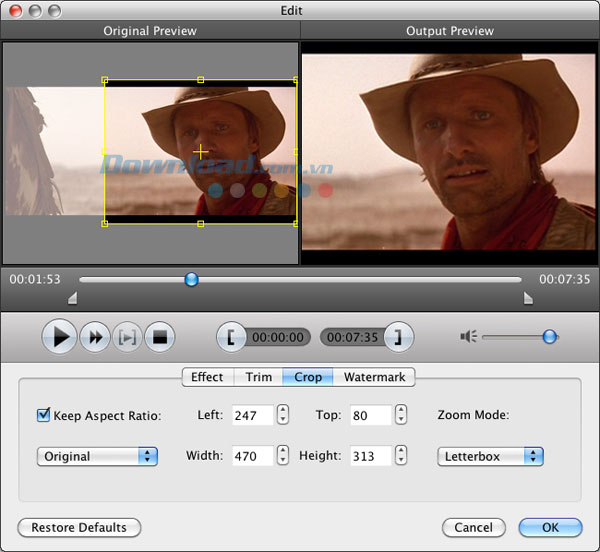This screenshot has height=552, width=600.
Task: Click the Left value stepper
Action: [283, 414]
